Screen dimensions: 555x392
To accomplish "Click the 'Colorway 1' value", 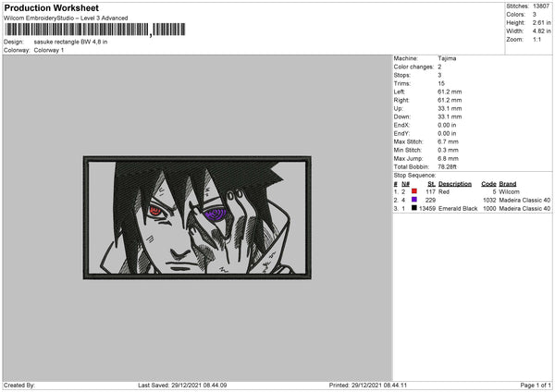I will pyautogui.click(x=49, y=50).
